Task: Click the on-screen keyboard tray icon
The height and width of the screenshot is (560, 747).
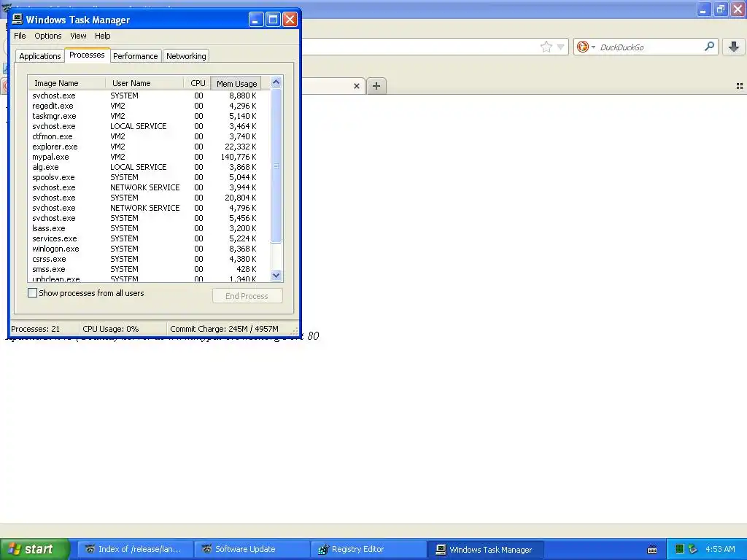Action: 652,550
